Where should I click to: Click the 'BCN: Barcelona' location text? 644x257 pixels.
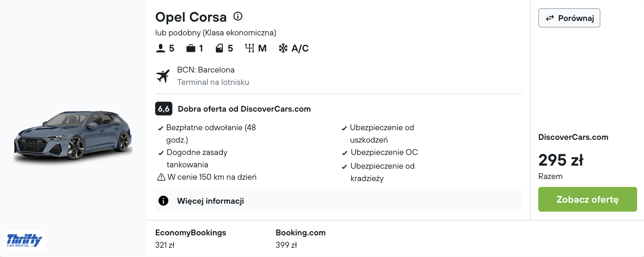point(206,70)
